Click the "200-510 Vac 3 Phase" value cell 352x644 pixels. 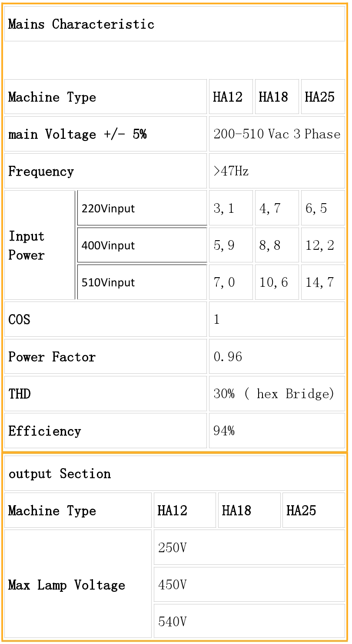tap(277, 134)
